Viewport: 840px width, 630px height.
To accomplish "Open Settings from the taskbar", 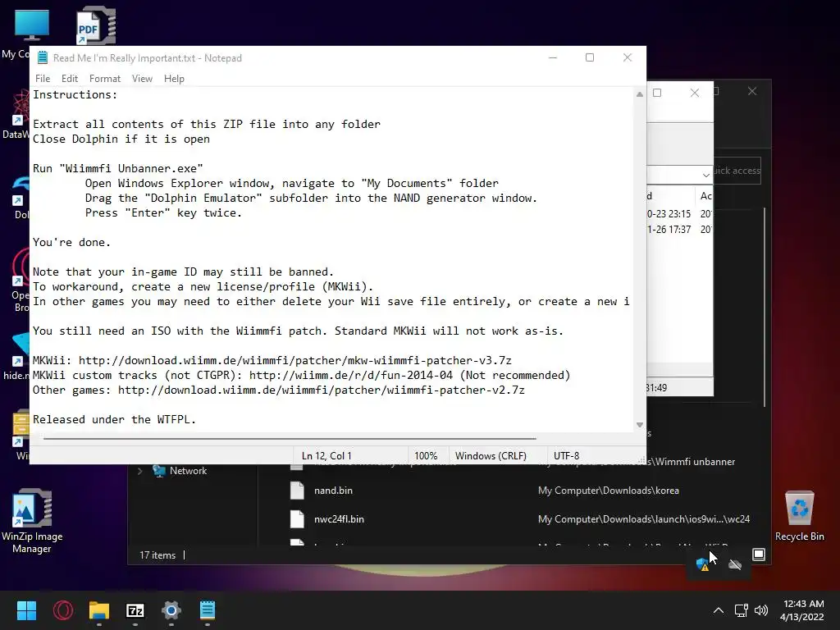I will [171, 610].
